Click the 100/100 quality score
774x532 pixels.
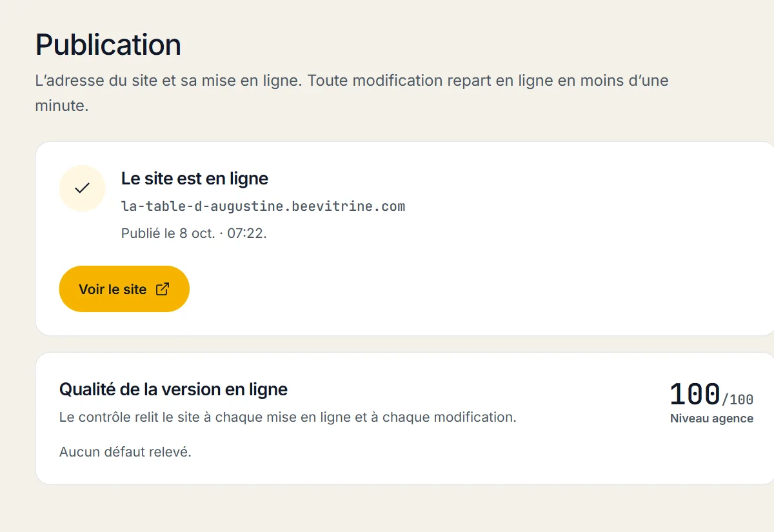click(x=711, y=395)
